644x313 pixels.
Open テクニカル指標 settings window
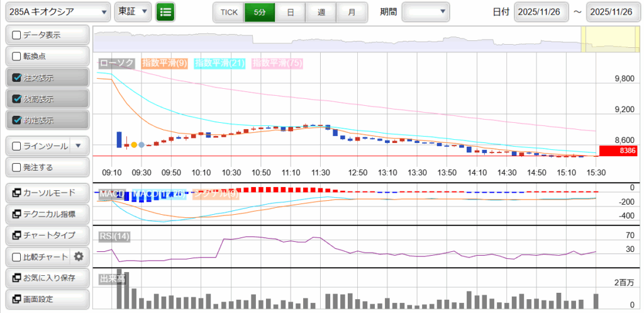pos(47,214)
